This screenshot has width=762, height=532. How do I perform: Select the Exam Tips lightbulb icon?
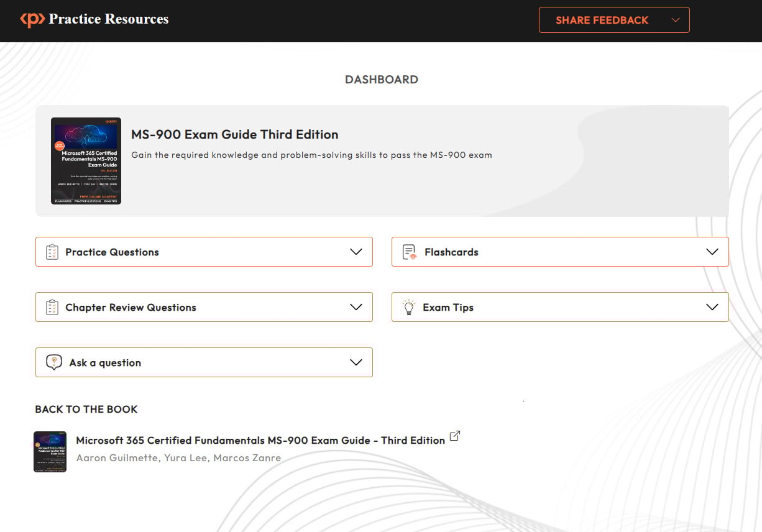pos(408,307)
